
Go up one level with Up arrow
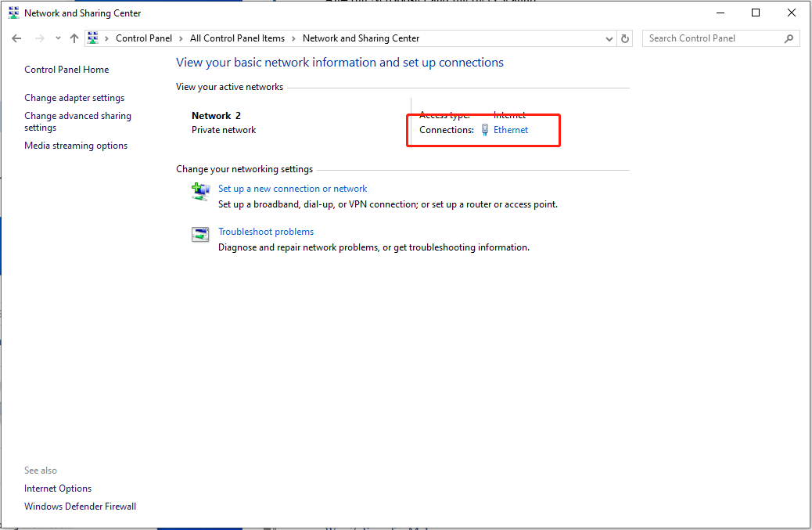74,38
